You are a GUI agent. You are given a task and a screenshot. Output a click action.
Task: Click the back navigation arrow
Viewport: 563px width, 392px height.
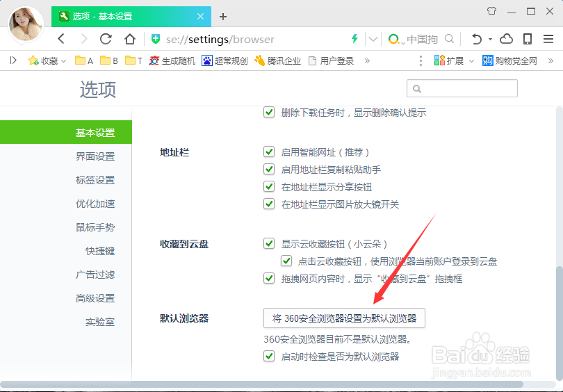pos(61,39)
